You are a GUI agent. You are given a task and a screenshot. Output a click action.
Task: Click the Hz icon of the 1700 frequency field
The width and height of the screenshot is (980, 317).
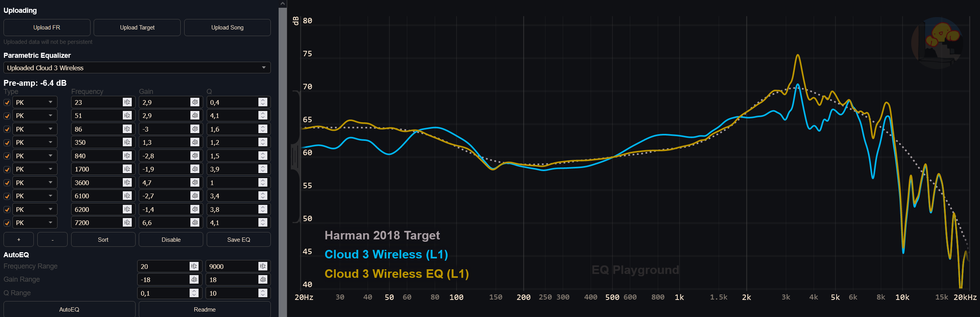127,169
